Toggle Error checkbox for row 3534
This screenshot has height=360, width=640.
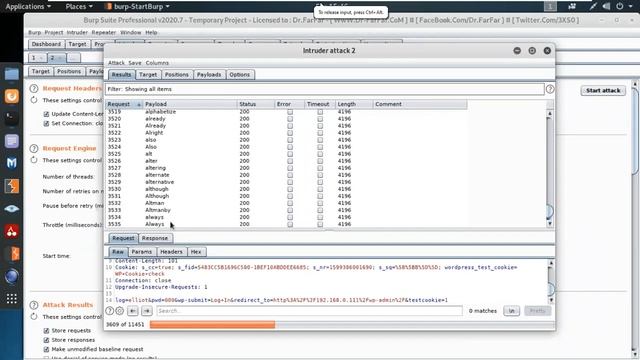click(x=290, y=217)
